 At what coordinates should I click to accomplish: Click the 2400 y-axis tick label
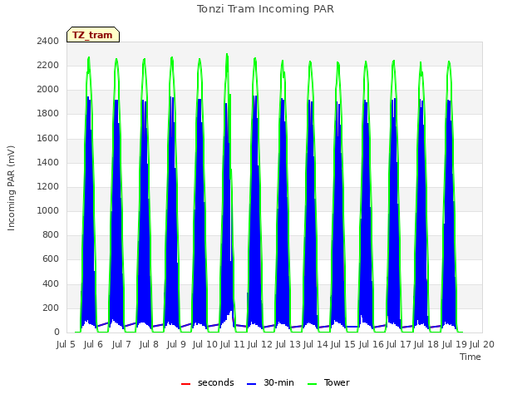[x=48, y=41]
